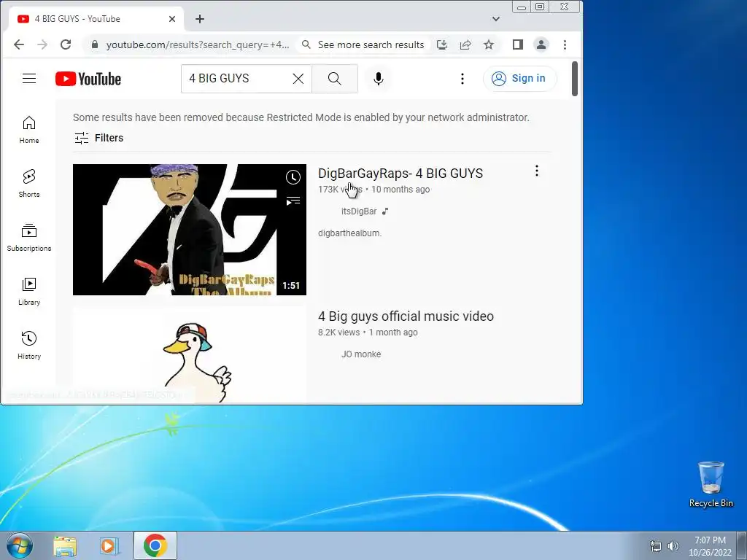Viewport: 747px width, 560px height.
Task: Click the magnifier search button
Action: coord(335,79)
